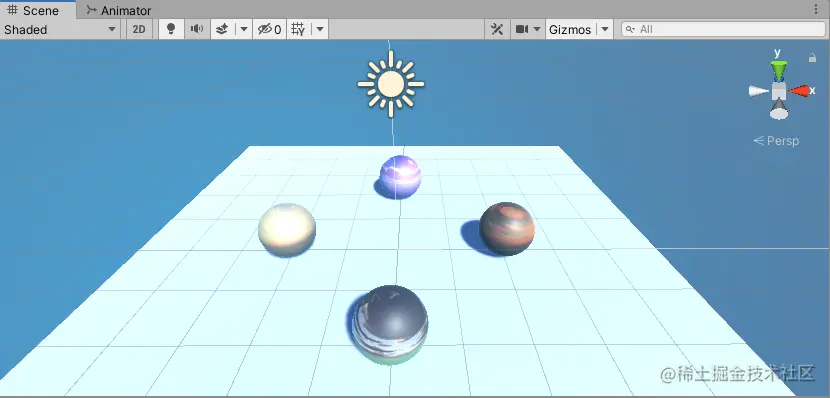Open the scene effects dropdown arrow

click(243, 29)
